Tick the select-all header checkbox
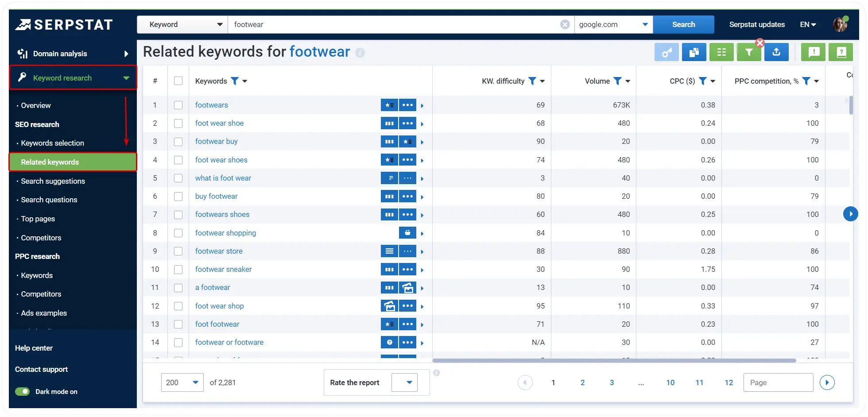Image resolution: width=868 pixels, height=417 pixels. coord(178,81)
